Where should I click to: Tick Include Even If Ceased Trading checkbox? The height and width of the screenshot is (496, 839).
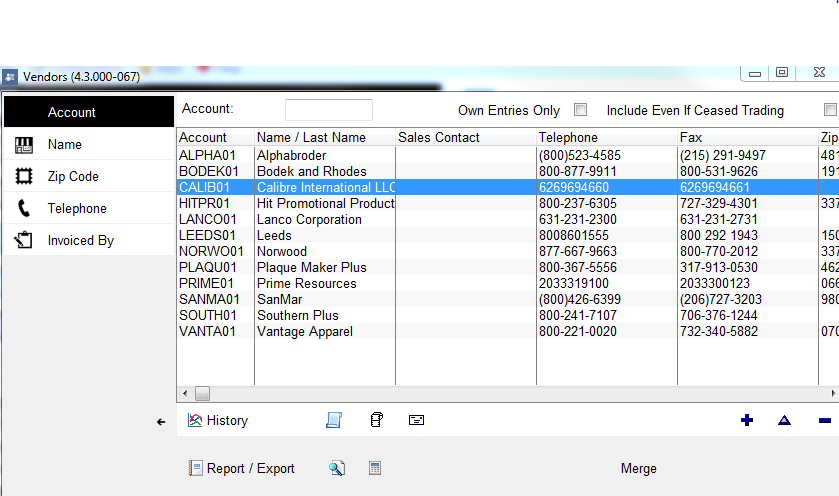pyautogui.click(x=830, y=110)
